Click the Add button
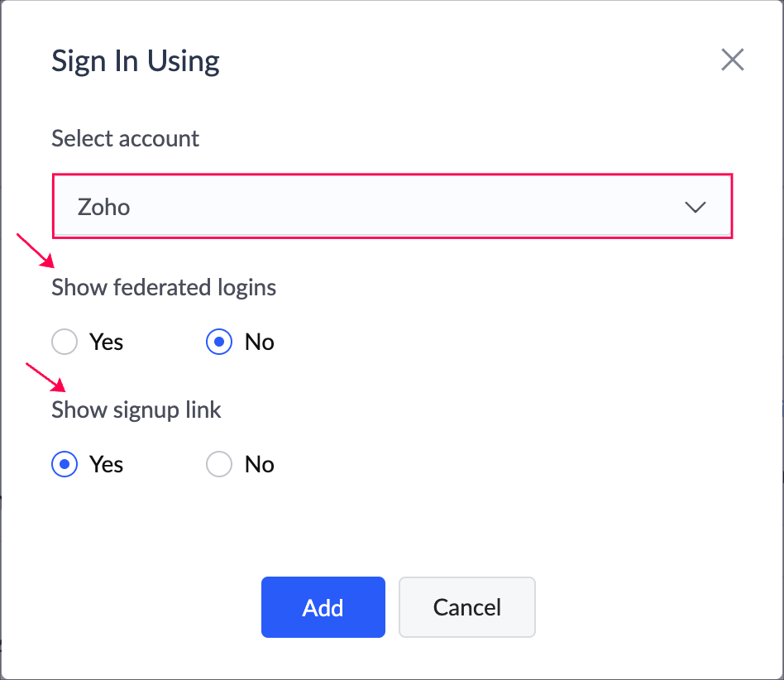784x680 pixels. 323,607
